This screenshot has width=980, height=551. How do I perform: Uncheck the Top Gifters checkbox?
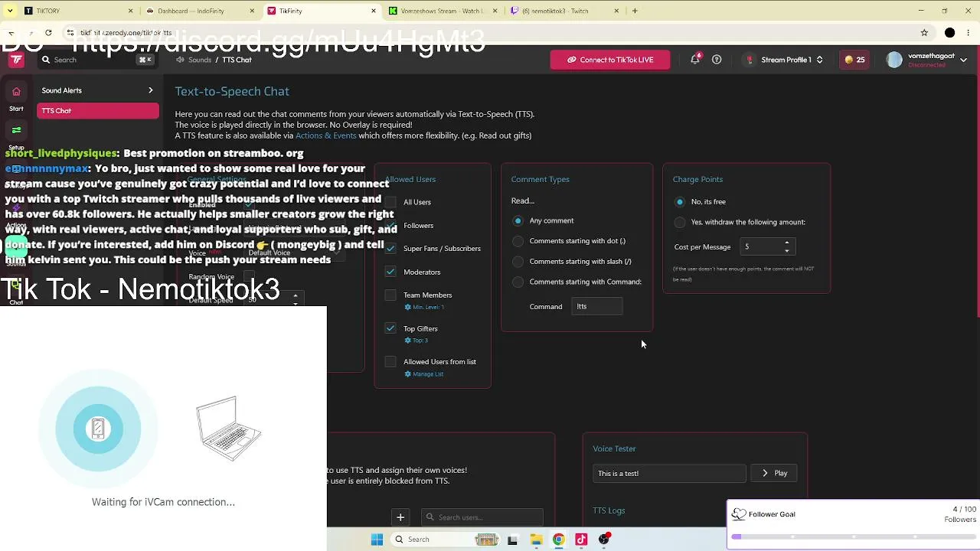coord(390,328)
